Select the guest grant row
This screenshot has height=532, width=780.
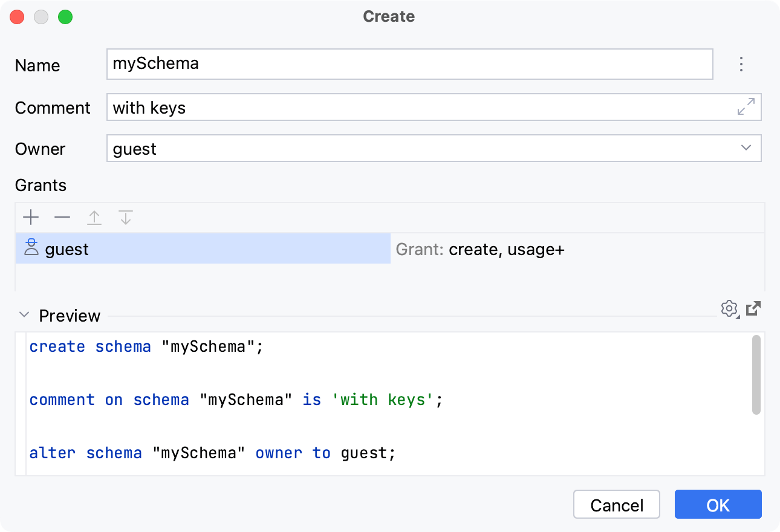181,248
